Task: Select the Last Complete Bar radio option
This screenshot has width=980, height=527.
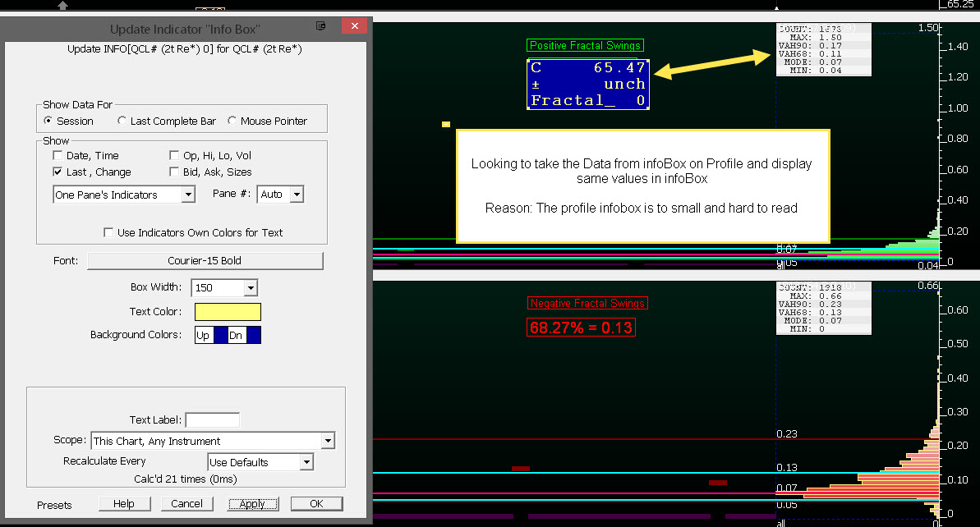Action: tap(122, 121)
